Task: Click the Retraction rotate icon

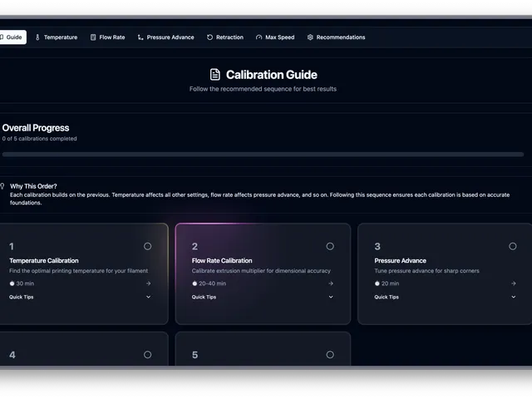Action: coord(210,37)
